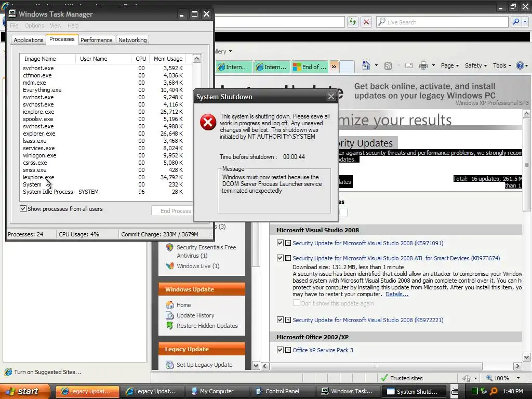Screen dimensions: 532x399
Task: Toggle Show processes from all users checkbox
Action: [23, 209]
